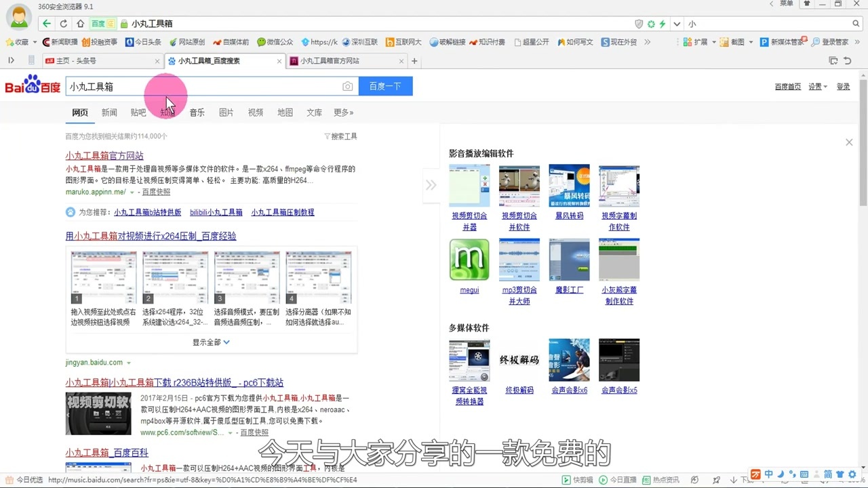Expand 更多 more search categories
Image resolution: width=868 pixels, height=488 pixels.
coord(343,113)
